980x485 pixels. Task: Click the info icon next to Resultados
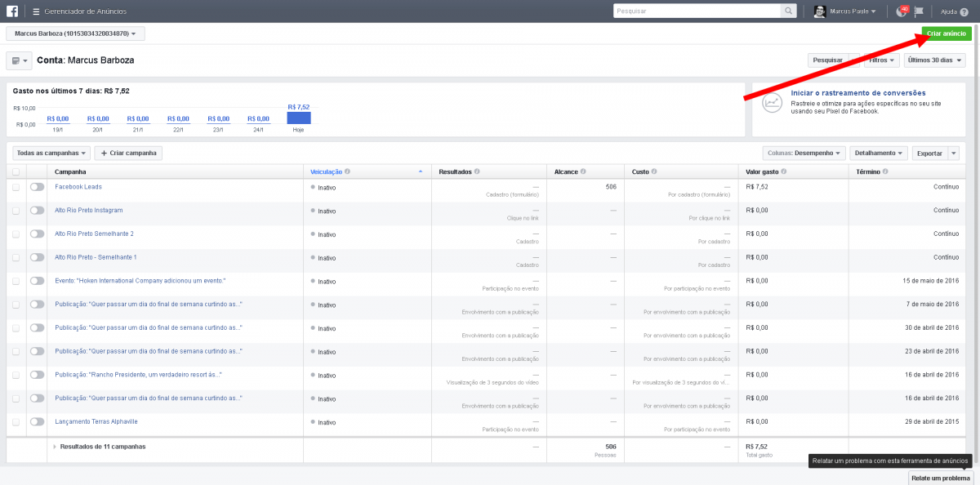(x=477, y=172)
